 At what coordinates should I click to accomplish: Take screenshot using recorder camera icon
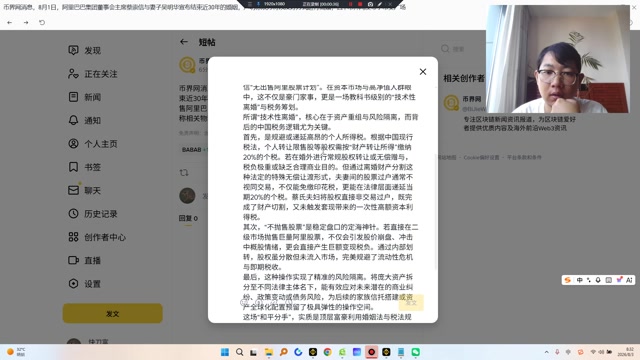coord(370,4)
